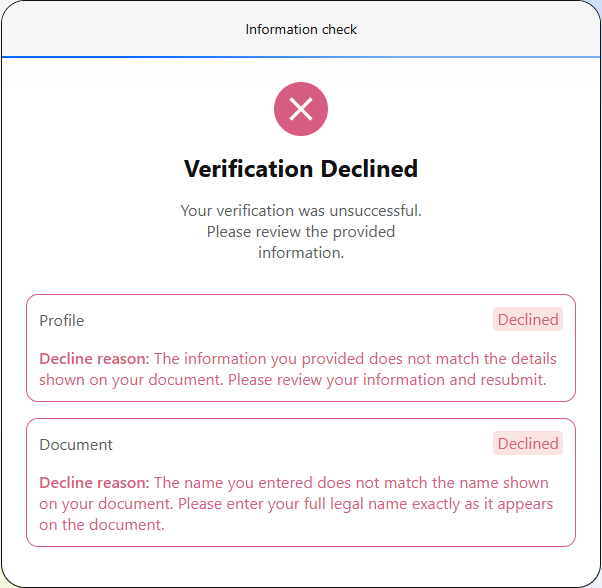Screen dimensions: 602x588
Task: Click the blue progress line below the header
Action: click(x=301, y=57)
